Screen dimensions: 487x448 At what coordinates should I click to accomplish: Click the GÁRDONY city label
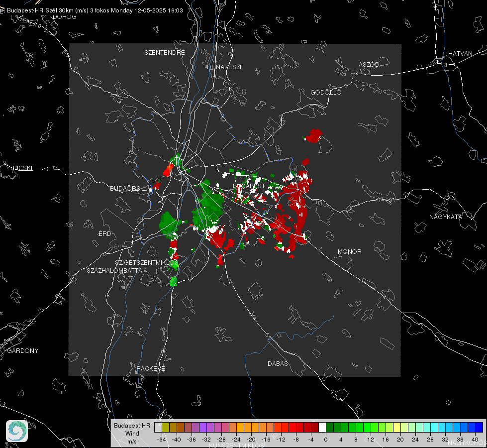tap(23, 351)
